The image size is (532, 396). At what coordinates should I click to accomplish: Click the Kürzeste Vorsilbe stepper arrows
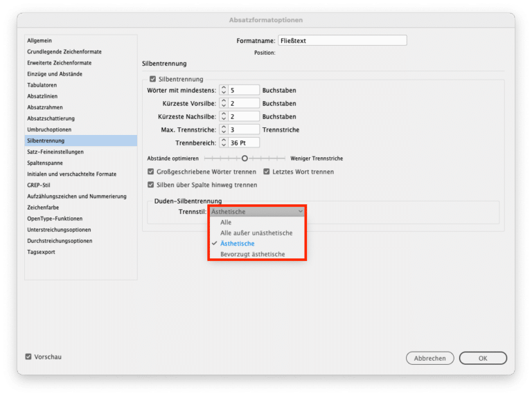(x=224, y=103)
